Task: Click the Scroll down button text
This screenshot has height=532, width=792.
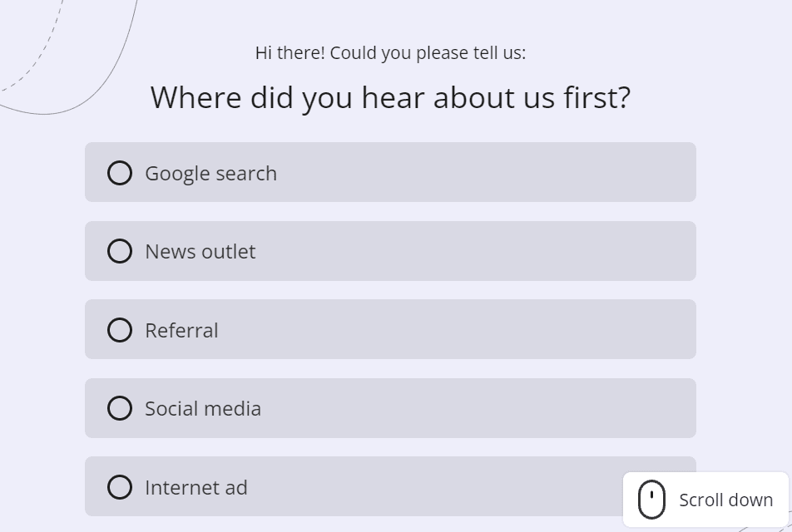Action: click(725, 500)
